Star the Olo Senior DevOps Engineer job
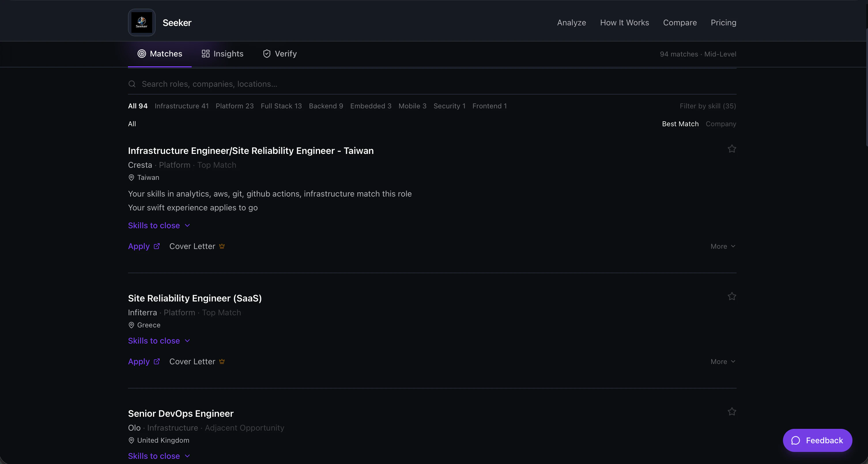Image resolution: width=868 pixels, height=464 pixels. click(731, 412)
